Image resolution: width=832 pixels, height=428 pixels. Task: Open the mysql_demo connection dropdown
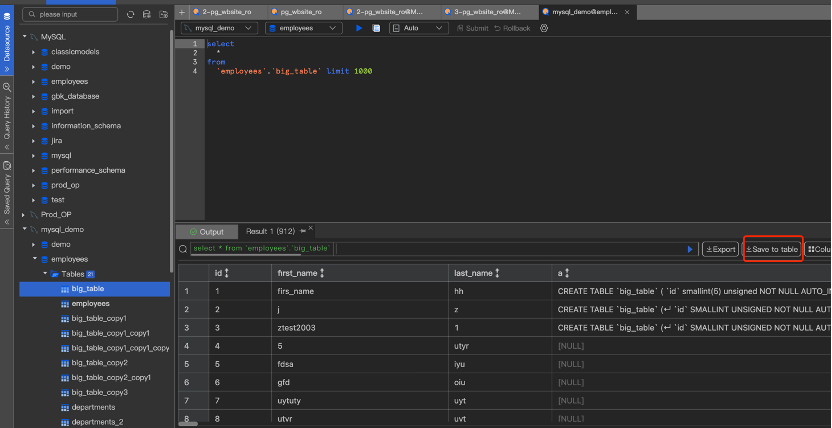(x=218, y=28)
